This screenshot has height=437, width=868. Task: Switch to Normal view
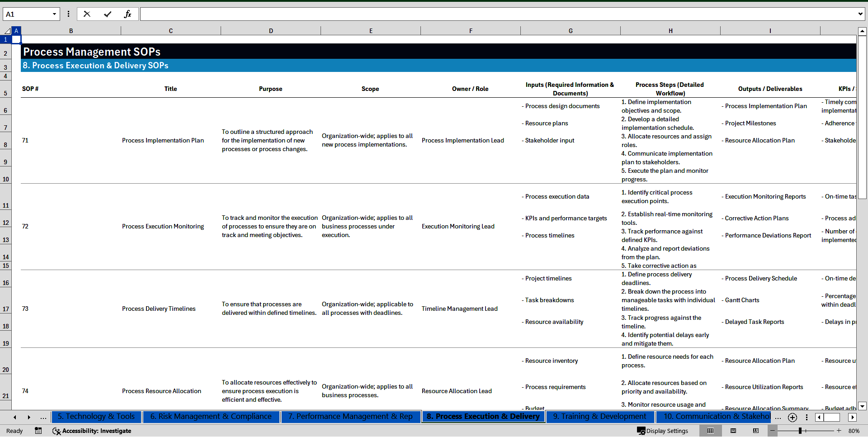pyautogui.click(x=710, y=431)
